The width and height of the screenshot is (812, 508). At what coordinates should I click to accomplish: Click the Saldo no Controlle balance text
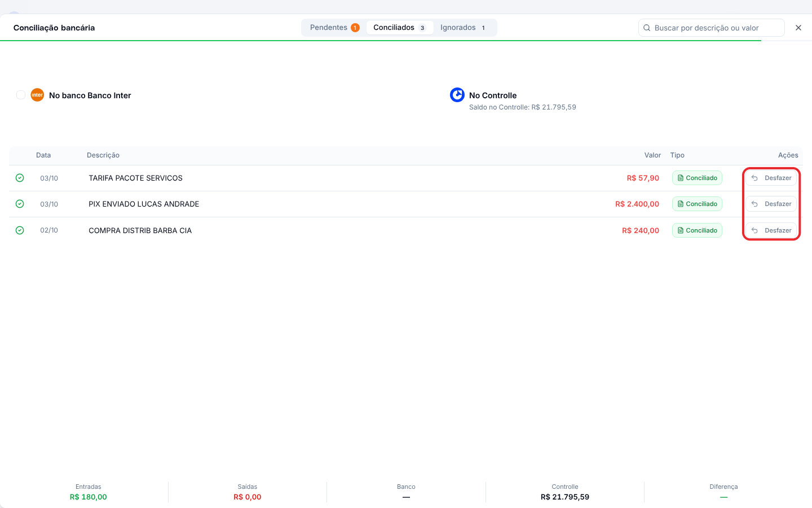(x=523, y=107)
